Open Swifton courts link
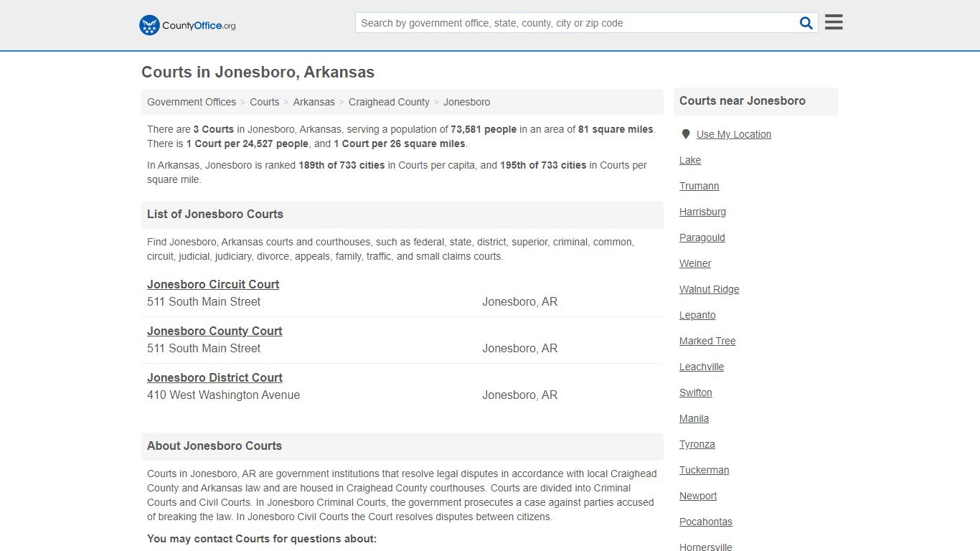 click(696, 392)
